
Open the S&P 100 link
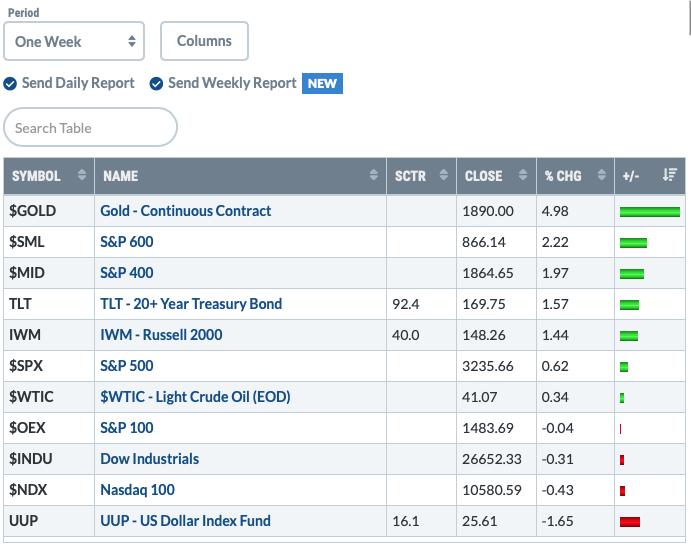pos(127,427)
